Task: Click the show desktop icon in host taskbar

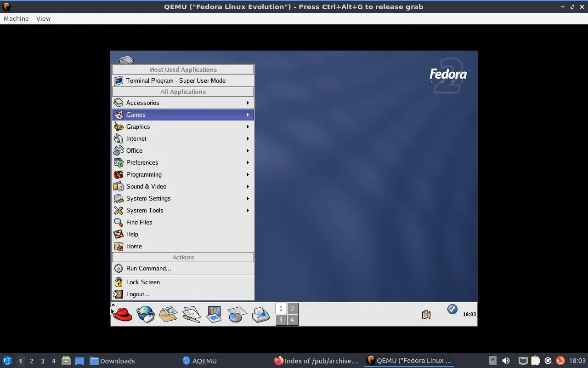Action: click(x=79, y=361)
